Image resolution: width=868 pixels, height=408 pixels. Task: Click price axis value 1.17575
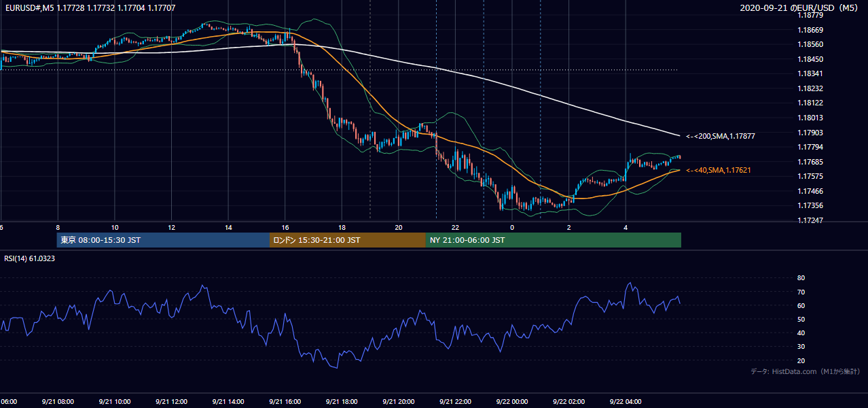810,176
